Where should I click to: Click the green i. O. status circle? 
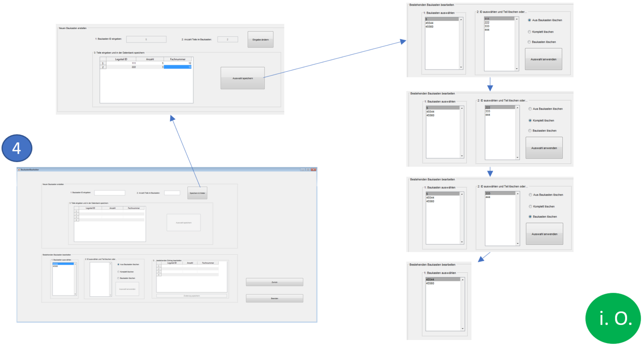pyautogui.click(x=613, y=318)
